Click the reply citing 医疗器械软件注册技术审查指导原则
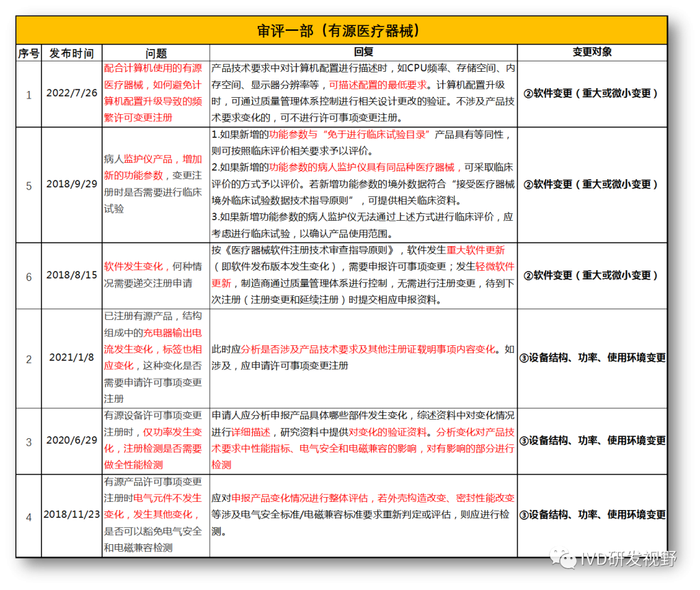 coord(363,275)
